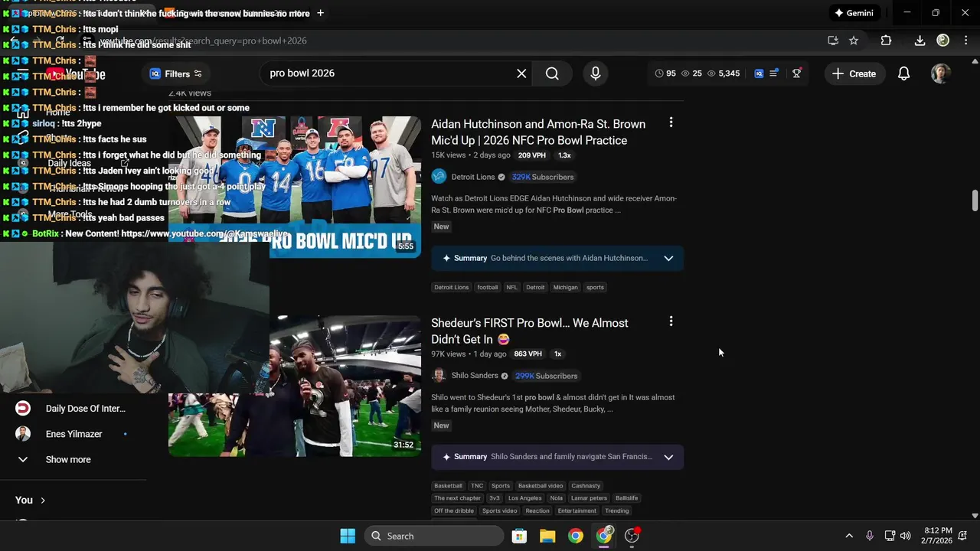The width and height of the screenshot is (980, 551).
Task: Open the vidIQ extension logo icon
Action: (x=759, y=73)
